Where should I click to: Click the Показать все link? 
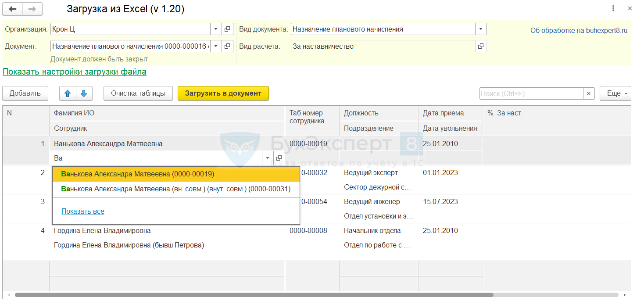(83, 211)
